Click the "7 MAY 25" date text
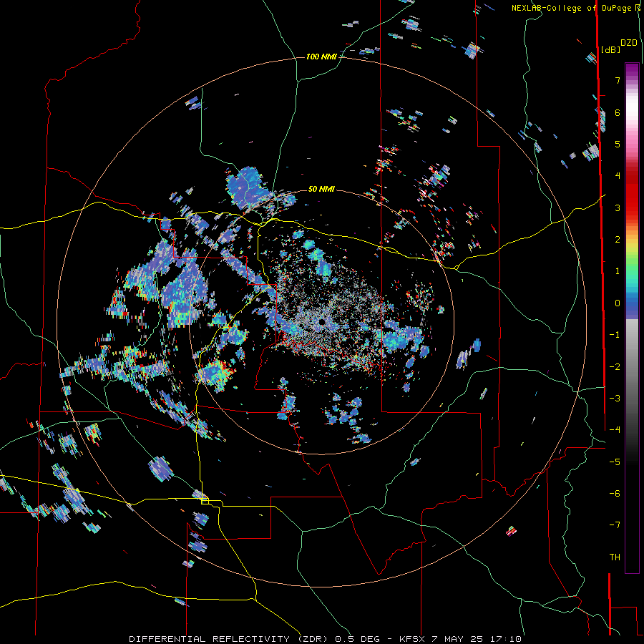The height and width of the screenshot is (644, 644). 459,639
